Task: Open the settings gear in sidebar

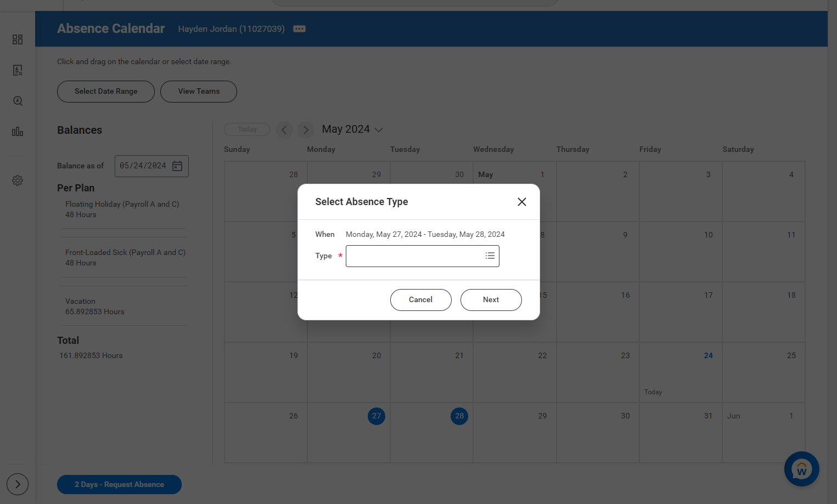Action: coord(18,180)
